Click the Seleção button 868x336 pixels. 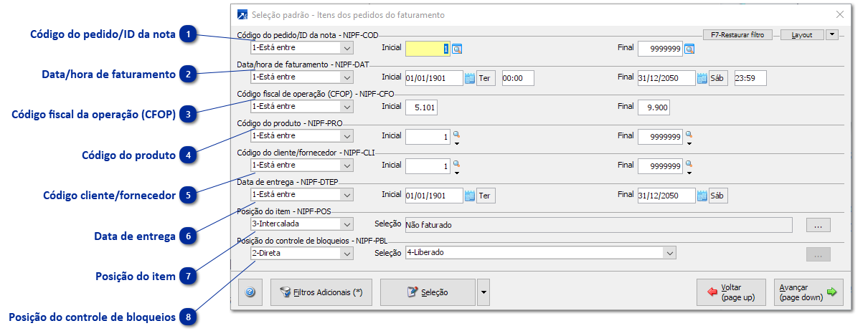click(428, 292)
